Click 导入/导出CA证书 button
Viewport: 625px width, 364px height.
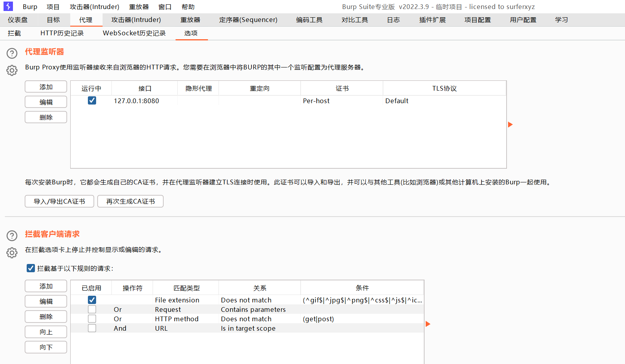click(x=59, y=201)
